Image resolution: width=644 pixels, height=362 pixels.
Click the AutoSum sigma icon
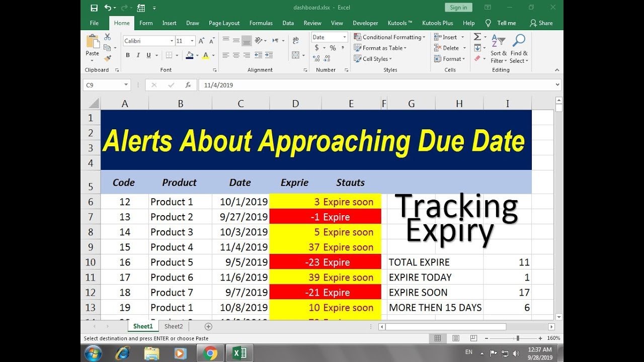477,37
